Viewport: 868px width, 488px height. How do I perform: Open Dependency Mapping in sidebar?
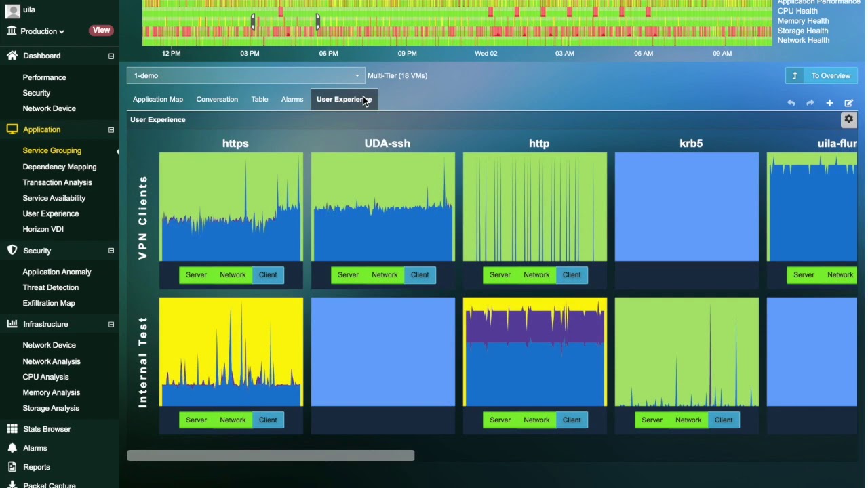click(x=60, y=167)
